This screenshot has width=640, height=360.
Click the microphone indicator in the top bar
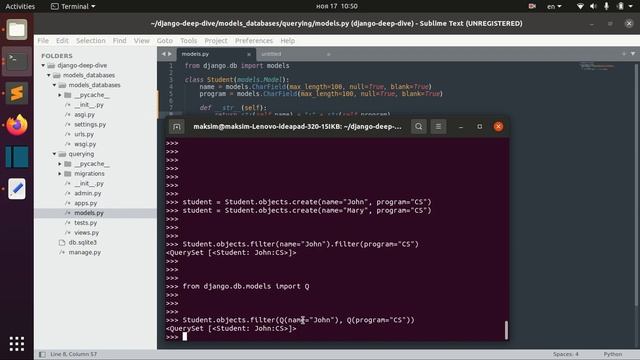[x=607, y=6]
